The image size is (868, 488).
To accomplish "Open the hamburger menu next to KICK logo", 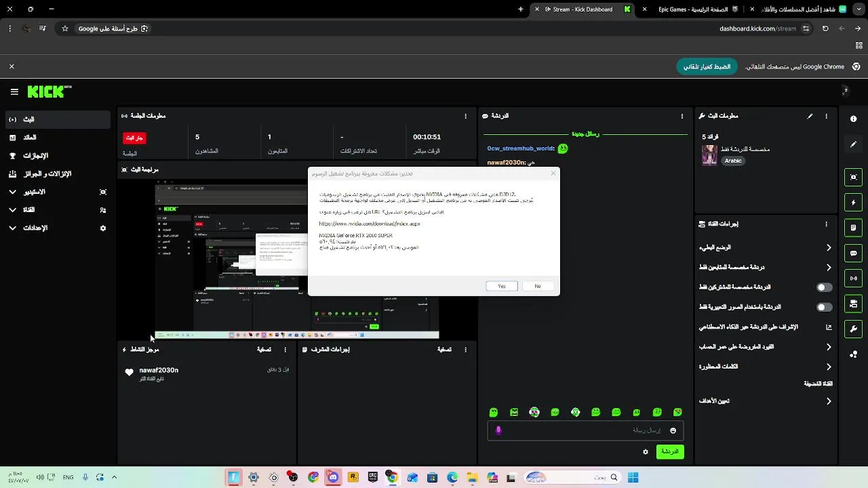I will coord(14,91).
